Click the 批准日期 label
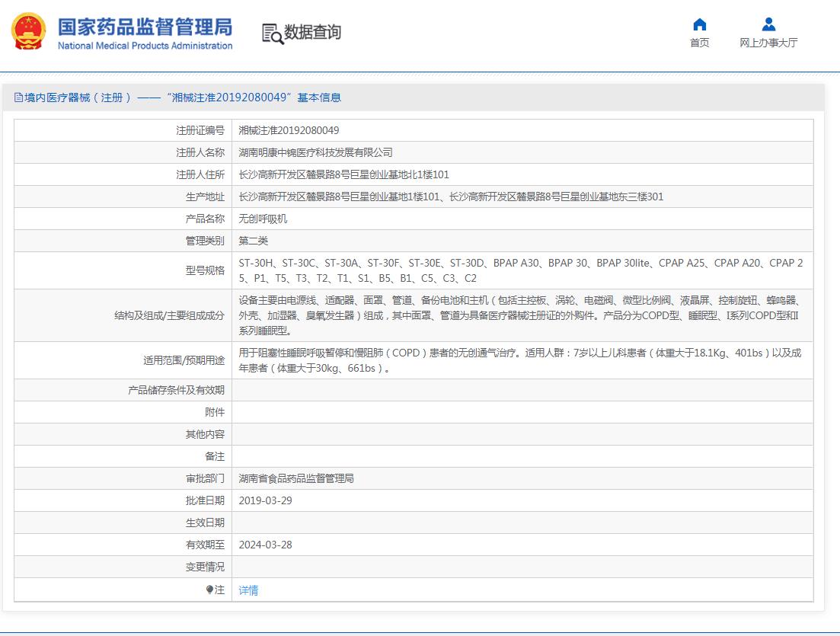 click(x=205, y=500)
